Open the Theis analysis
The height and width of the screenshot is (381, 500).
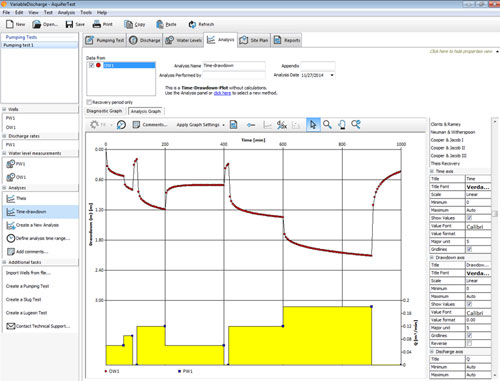16,199
